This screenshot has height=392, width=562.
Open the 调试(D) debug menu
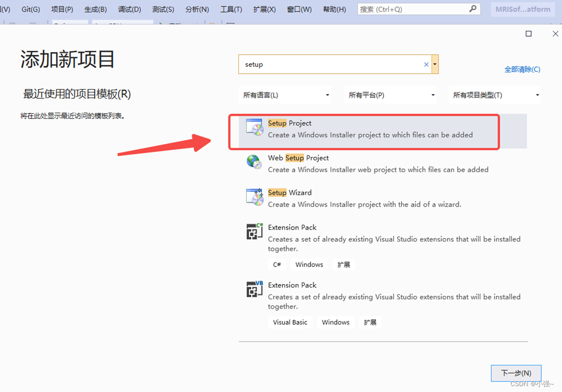click(x=130, y=10)
